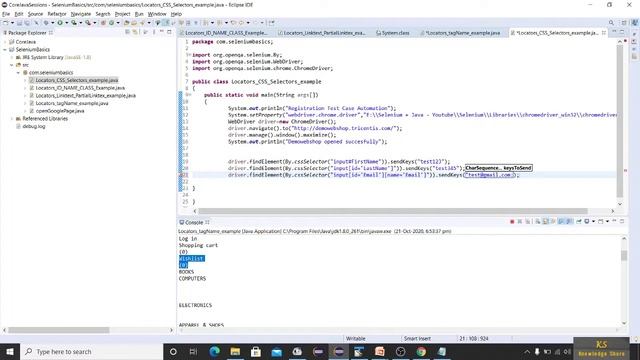Open Edit menu
640x360 pixels.
point(19,14)
